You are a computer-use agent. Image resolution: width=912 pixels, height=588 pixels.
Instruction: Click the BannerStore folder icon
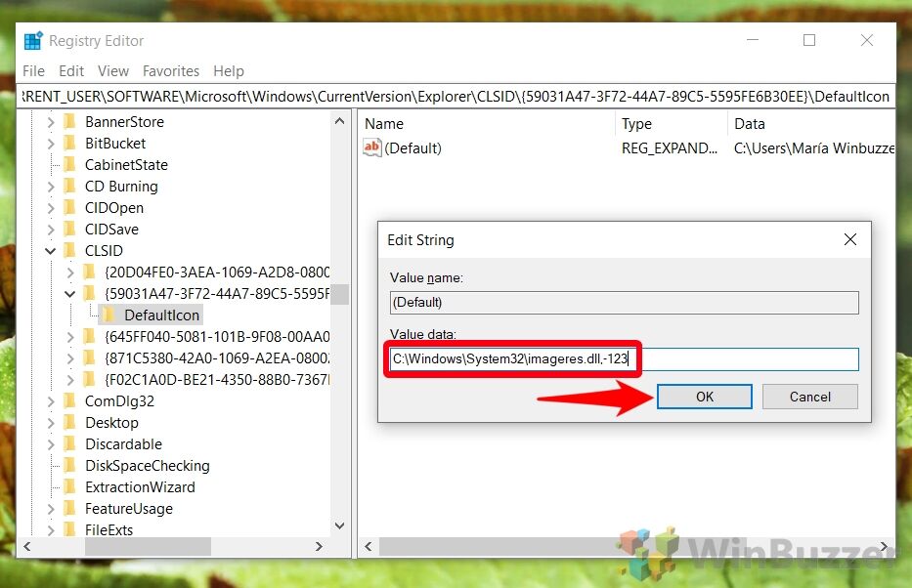(x=69, y=121)
